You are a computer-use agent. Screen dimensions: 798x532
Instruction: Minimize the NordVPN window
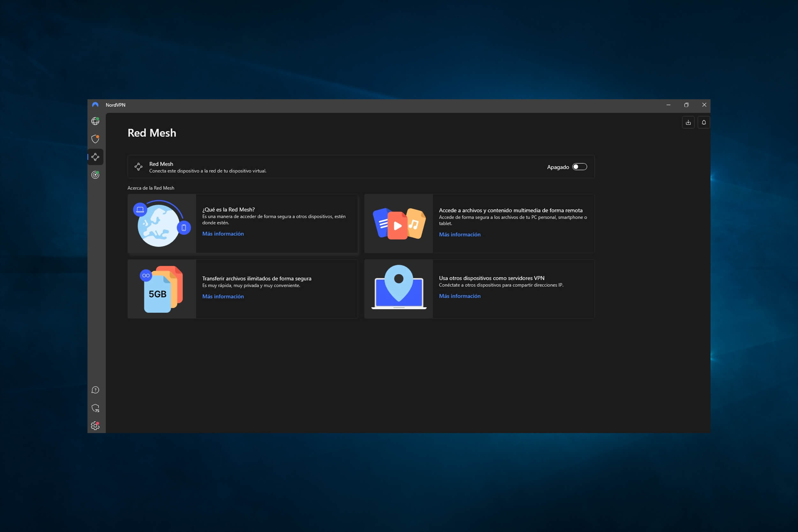click(x=668, y=105)
